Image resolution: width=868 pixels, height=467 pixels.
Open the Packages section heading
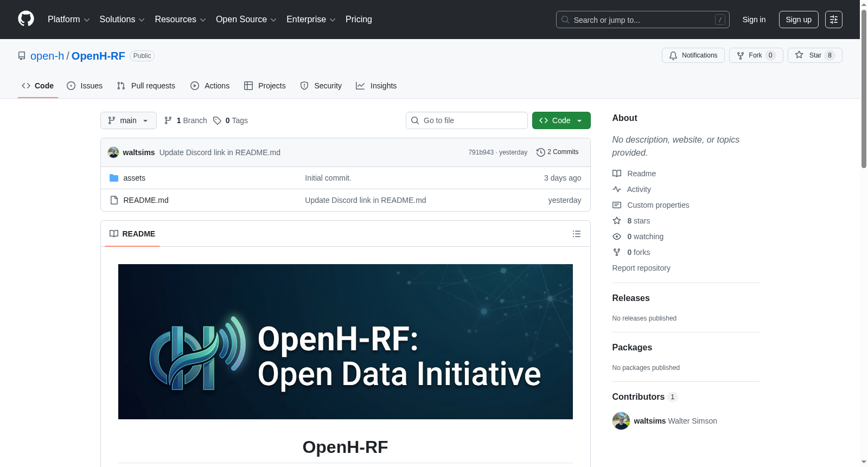[x=632, y=347]
